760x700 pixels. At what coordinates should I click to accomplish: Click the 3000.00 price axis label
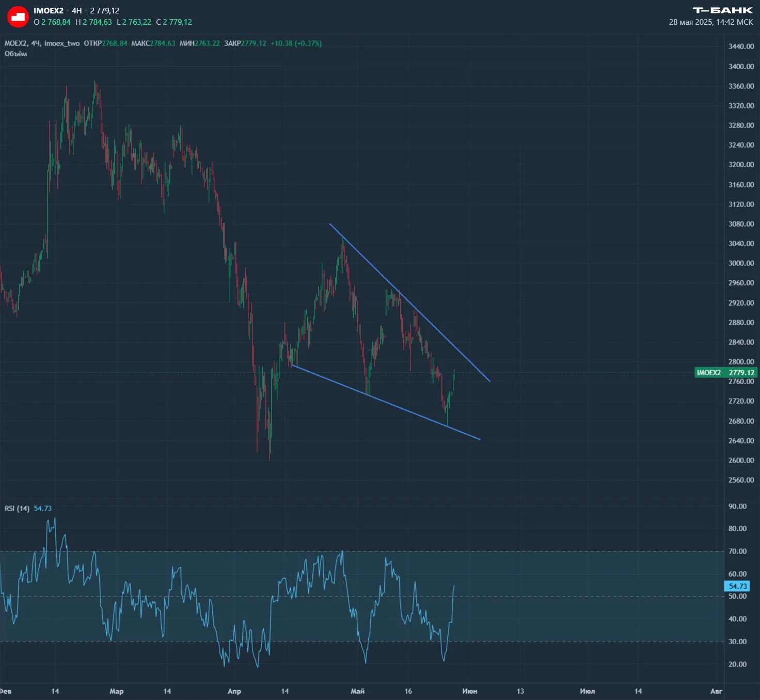[x=741, y=263]
